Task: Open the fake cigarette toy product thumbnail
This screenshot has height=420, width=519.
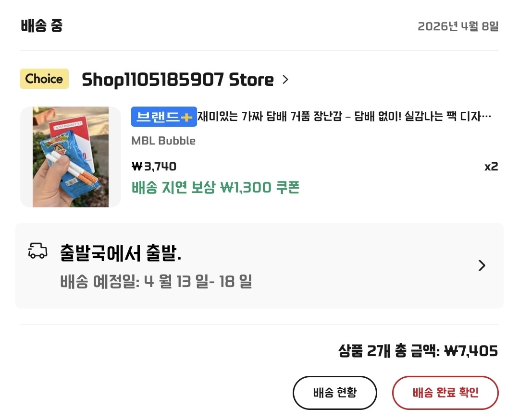Action: coord(71,157)
